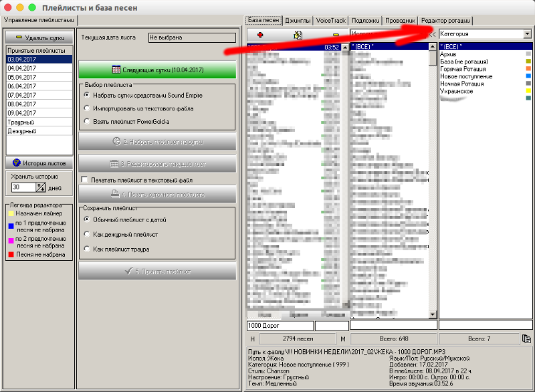535x392 pixels.
Task: Open История листов with globe icon
Action: (39, 163)
